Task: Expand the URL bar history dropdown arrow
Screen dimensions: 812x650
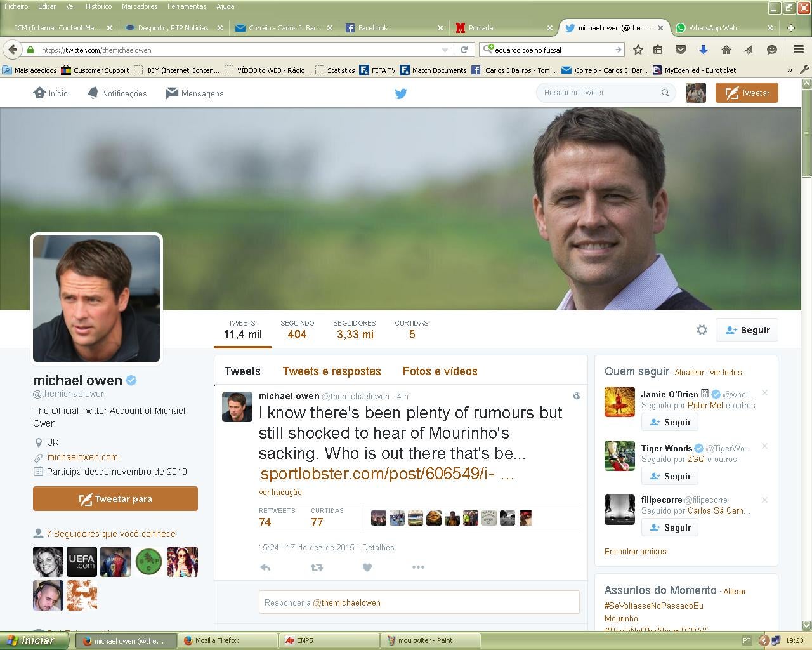Action: tap(445, 50)
